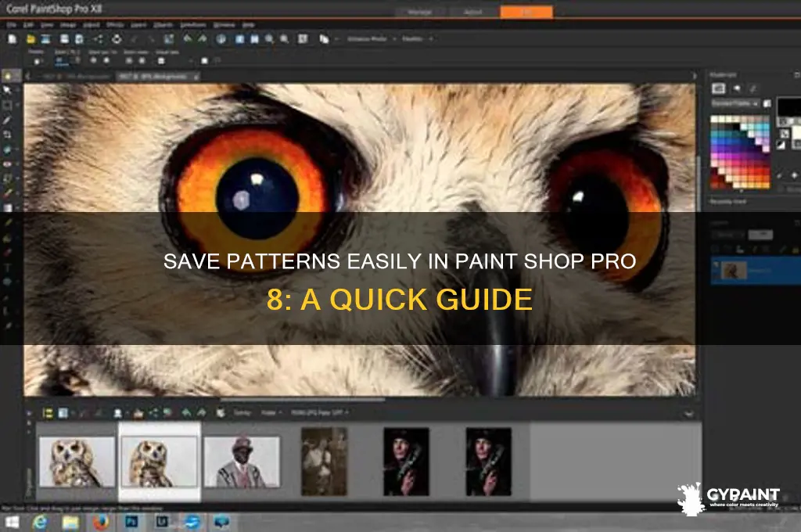This screenshot has width=801, height=532.
Task: Click the rotate right icon in Organizer toolbar
Action: click(x=201, y=412)
